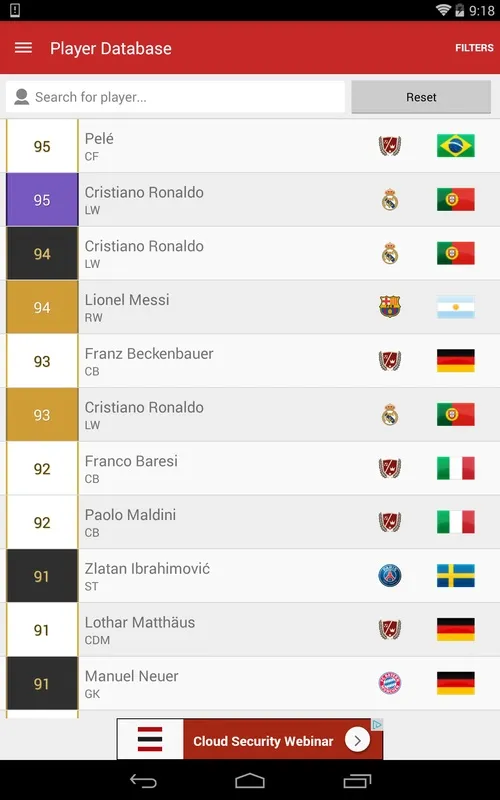The height and width of the screenshot is (800, 500).
Task: Tap the Legends badge beside Franz Beckenbauer
Action: pos(390,361)
